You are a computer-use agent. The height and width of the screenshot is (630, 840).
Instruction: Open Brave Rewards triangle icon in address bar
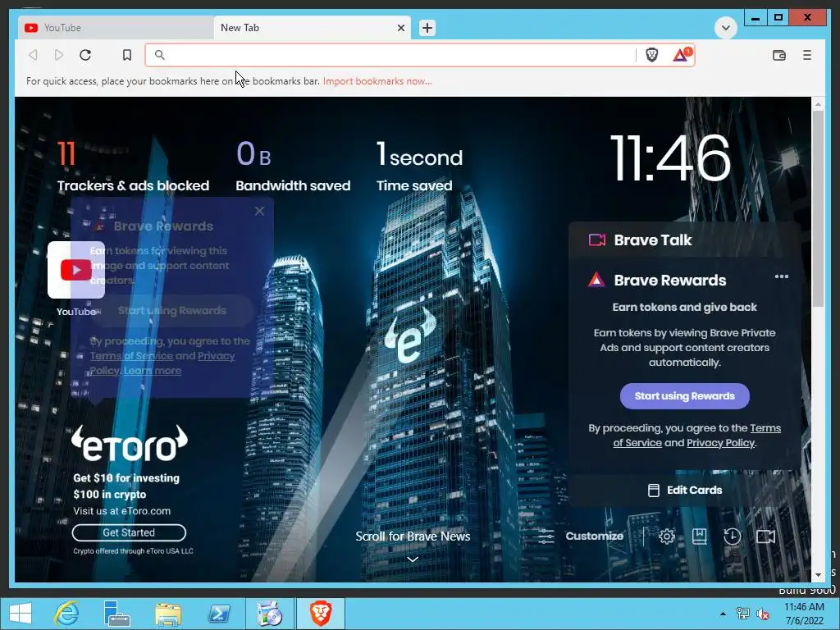click(682, 54)
